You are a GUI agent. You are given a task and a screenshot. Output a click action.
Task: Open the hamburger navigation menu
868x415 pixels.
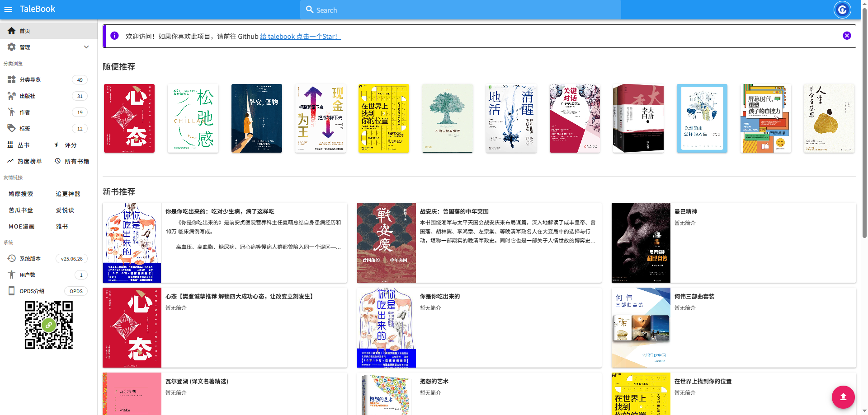point(8,9)
